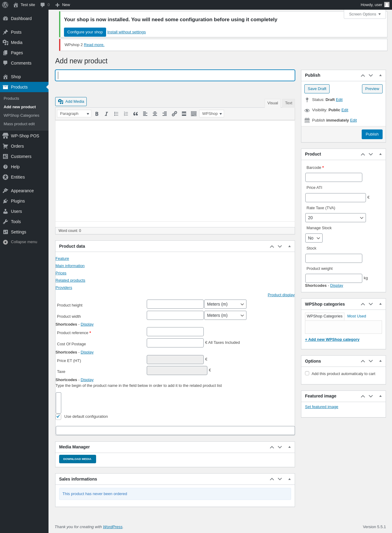Viewport: 392px width, 533px height.
Task: Insert Read More tag
Action: 184,114
